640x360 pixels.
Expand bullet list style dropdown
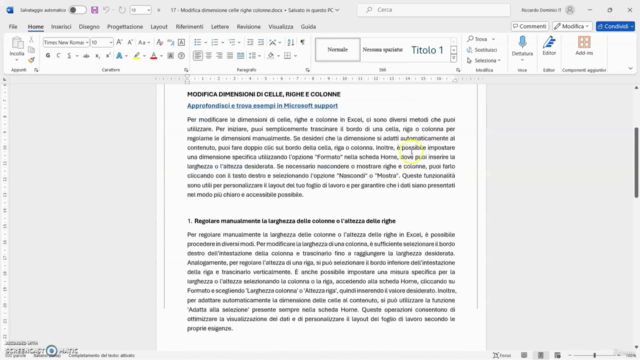pyautogui.click(x=205, y=42)
